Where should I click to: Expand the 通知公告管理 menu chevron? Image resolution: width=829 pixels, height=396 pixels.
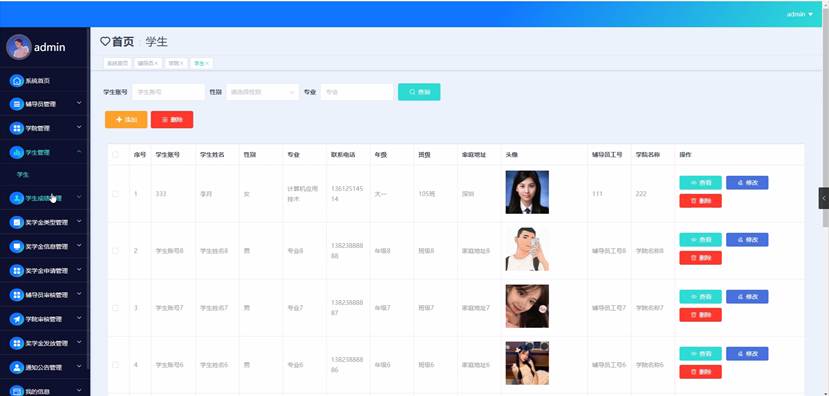point(79,366)
